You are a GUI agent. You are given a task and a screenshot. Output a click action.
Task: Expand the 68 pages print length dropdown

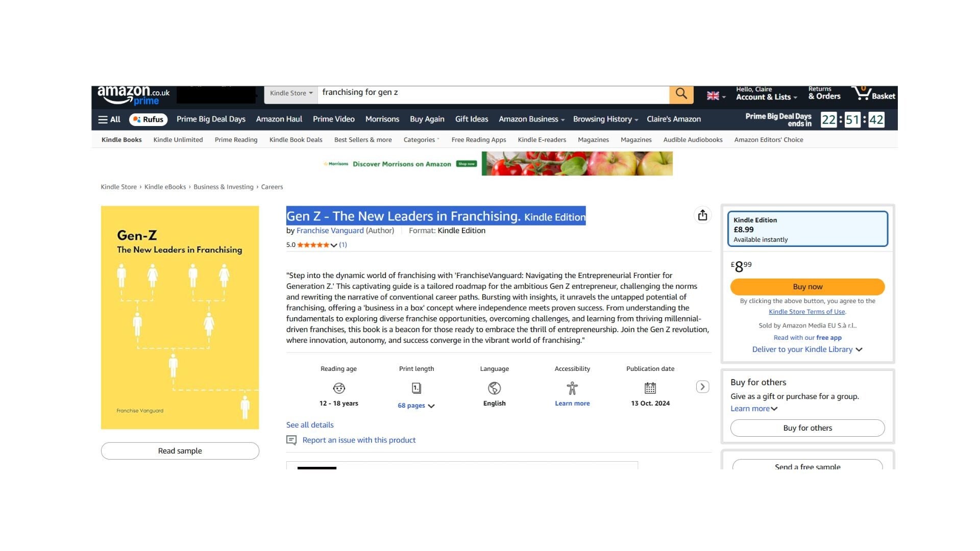tap(416, 406)
